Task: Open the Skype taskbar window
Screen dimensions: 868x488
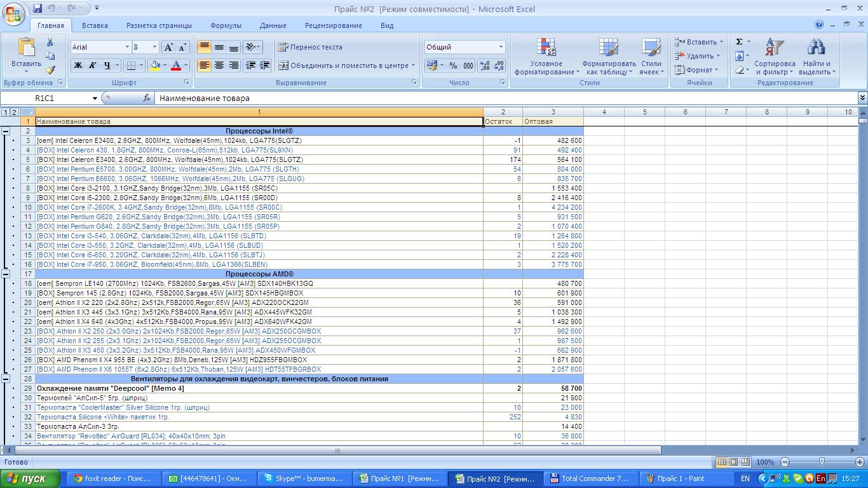Action: (304, 478)
